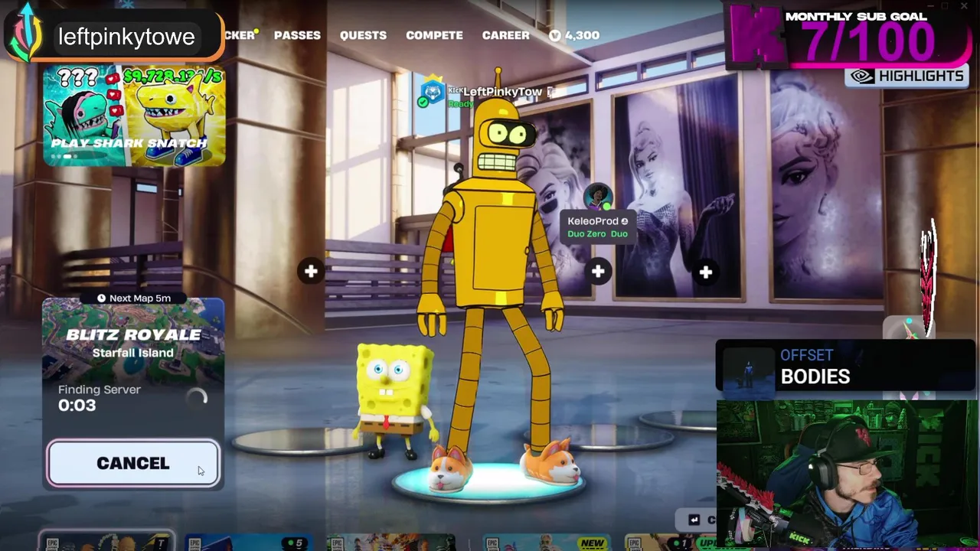
Task: Open the Play Shark Snatch promo tile
Action: click(x=134, y=116)
